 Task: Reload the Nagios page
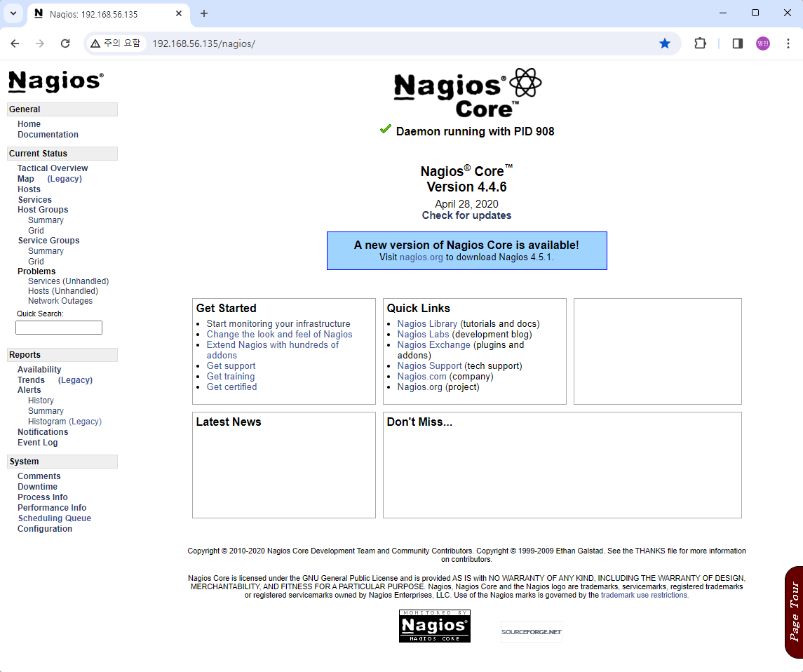(x=65, y=43)
